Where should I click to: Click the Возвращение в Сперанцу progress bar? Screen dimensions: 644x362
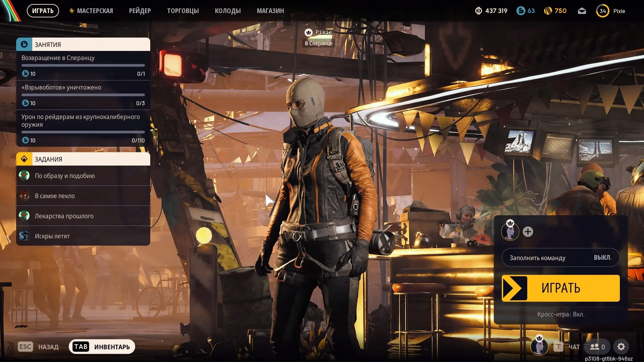click(x=83, y=65)
